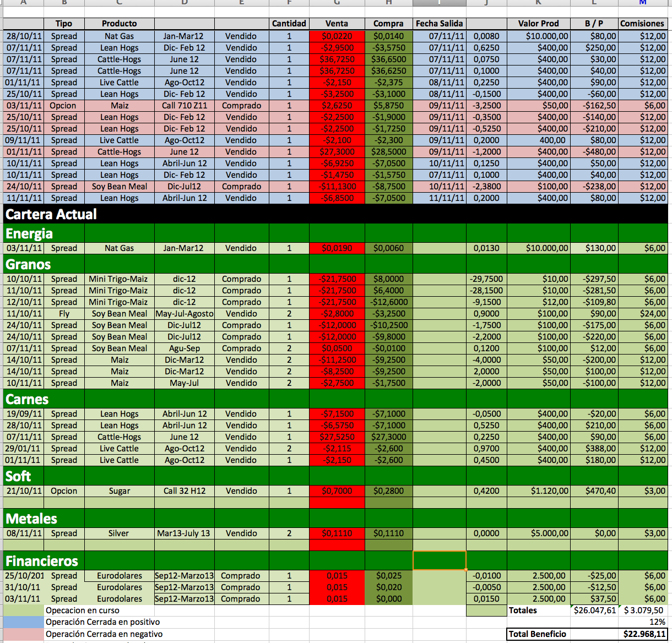Click the '$24,00' commission cell
672x643 pixels.
click(x=643, y=314)
